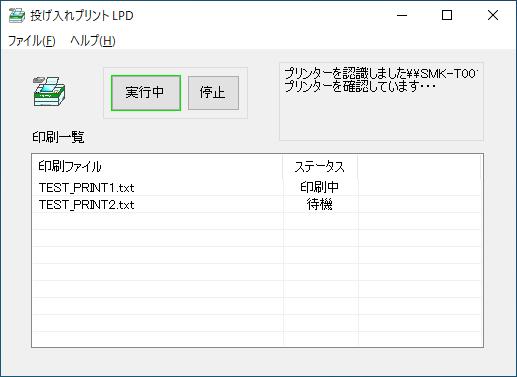Click the first empty row in the print list
Viewport: 517px width, 377px height.
tap(257, 221)
